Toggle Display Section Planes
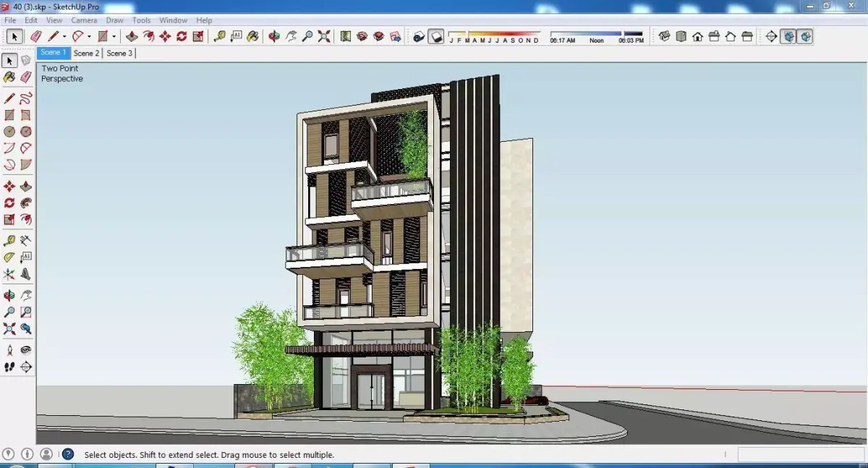868x468 pixels. click(788, 36)
